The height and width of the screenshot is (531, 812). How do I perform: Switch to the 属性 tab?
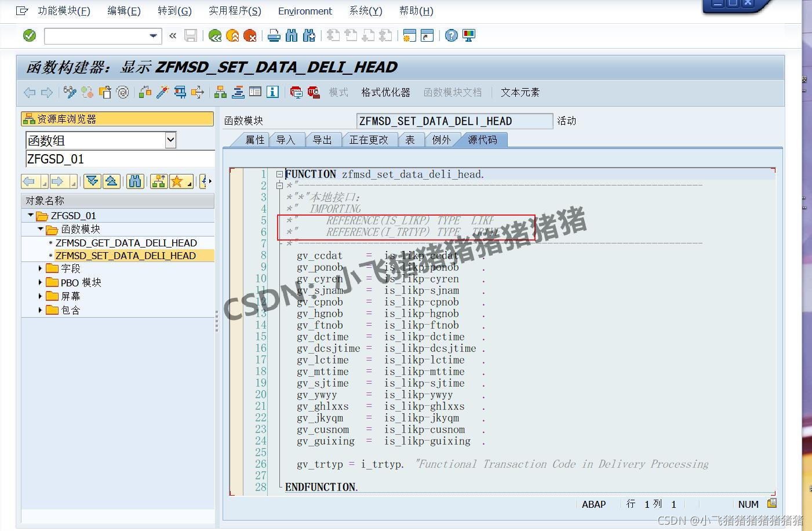coord(254,140)
